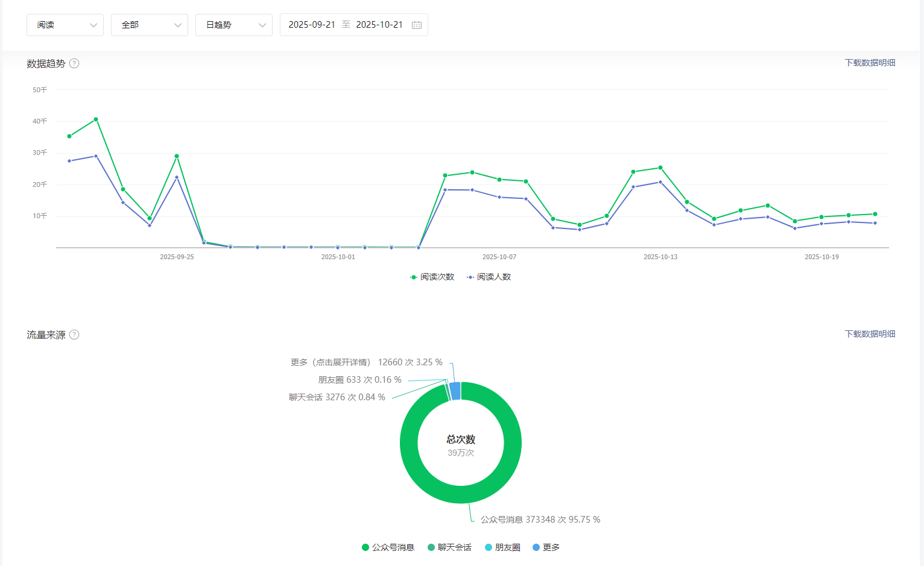Click end date 2025-10-21 field
This screenshot has height=566, width=924.
379,25
